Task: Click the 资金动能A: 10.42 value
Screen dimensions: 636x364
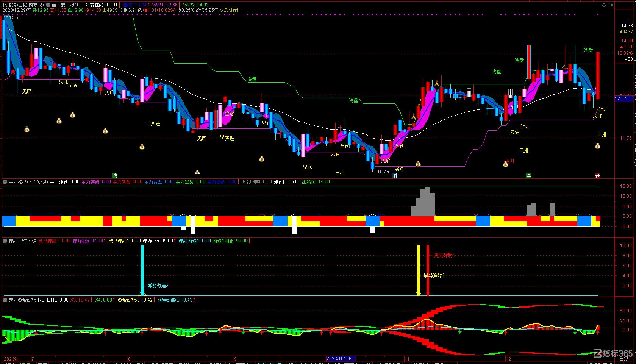Action: [135, 300]
